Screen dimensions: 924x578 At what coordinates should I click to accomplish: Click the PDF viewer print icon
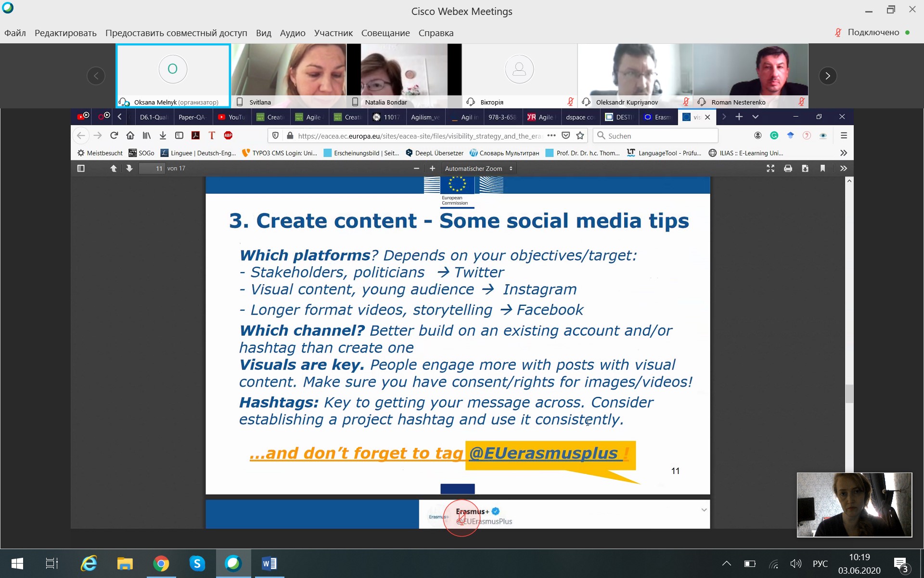(788, 168)
